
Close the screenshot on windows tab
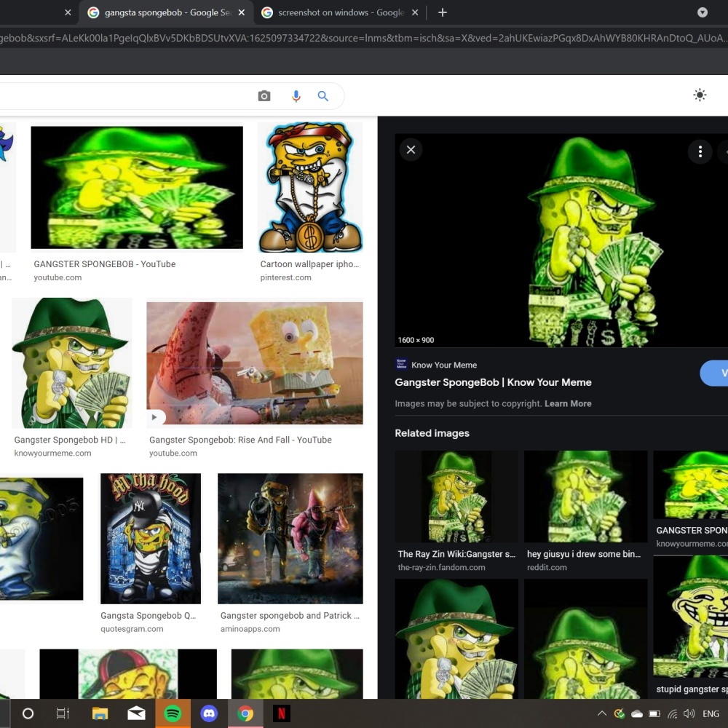click(x=415, y=12)
